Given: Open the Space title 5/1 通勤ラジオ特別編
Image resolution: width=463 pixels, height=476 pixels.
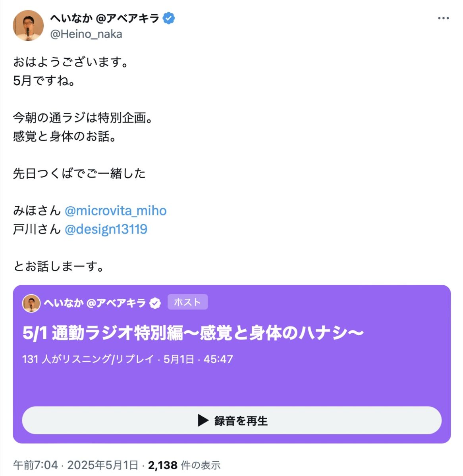Looking at the screenshot, I should pos(193,333).
